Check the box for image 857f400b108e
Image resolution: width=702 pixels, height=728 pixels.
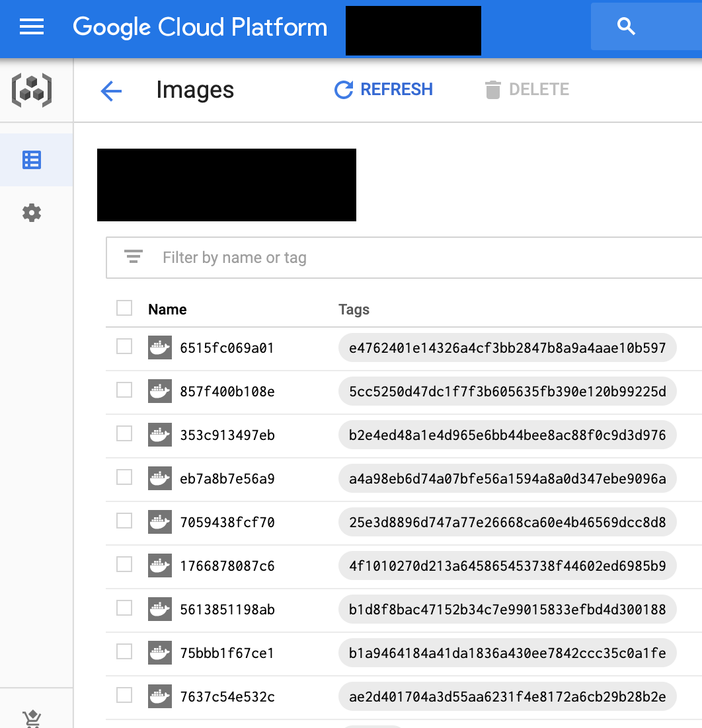(x=124, y=390)
